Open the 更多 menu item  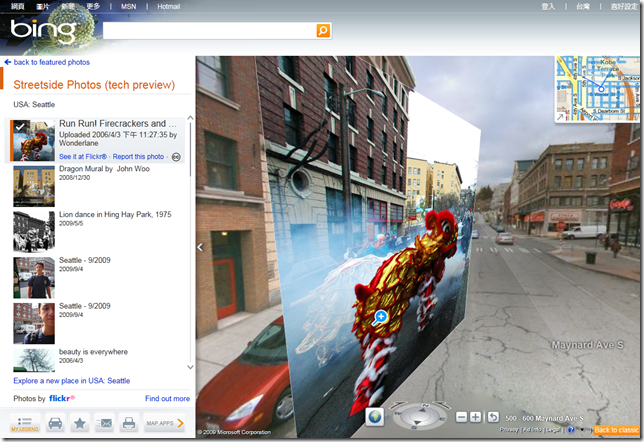coord(93,7)
